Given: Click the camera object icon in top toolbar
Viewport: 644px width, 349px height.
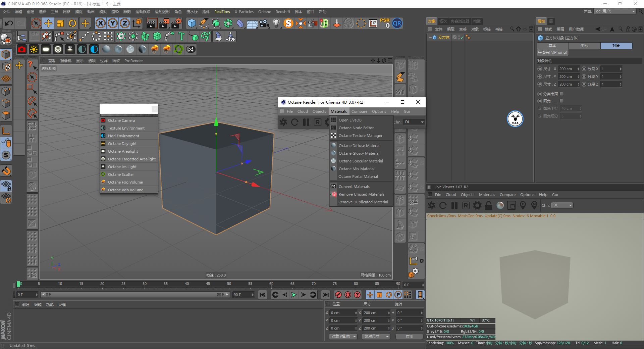Looking at the screenshot, I should point(264,23).
